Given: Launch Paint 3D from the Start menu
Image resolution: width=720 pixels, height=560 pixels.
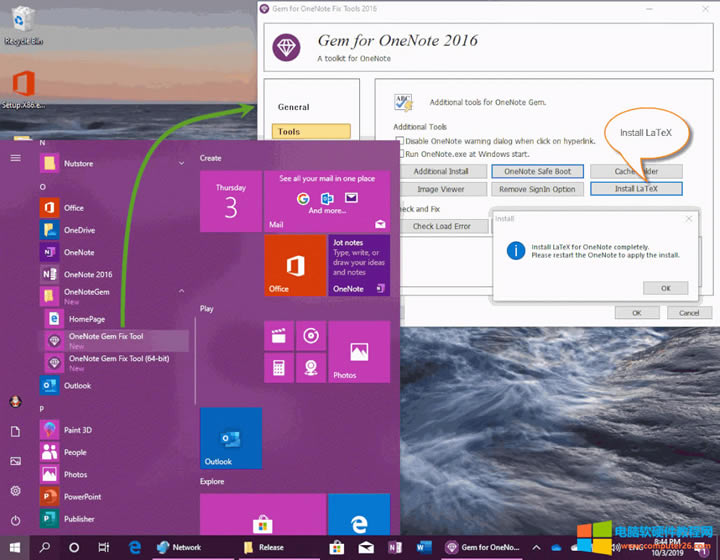Looking at the screenshot, I should coord(78,430).
